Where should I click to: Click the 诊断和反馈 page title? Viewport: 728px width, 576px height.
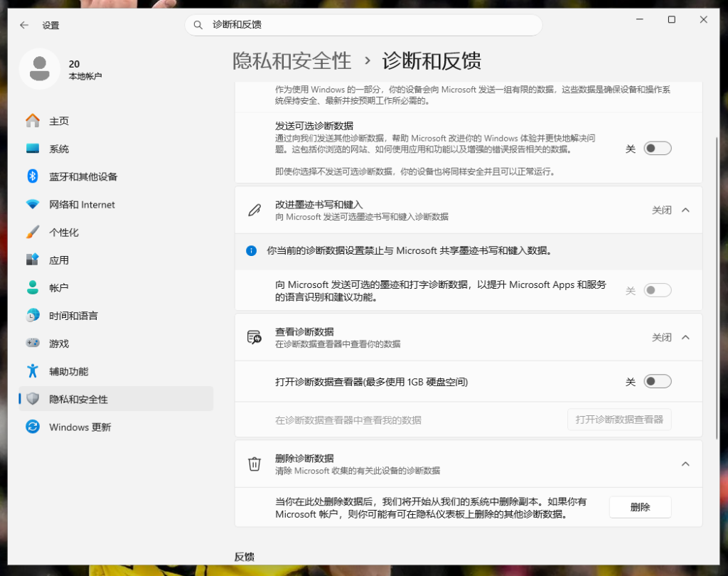click(432, 61)
